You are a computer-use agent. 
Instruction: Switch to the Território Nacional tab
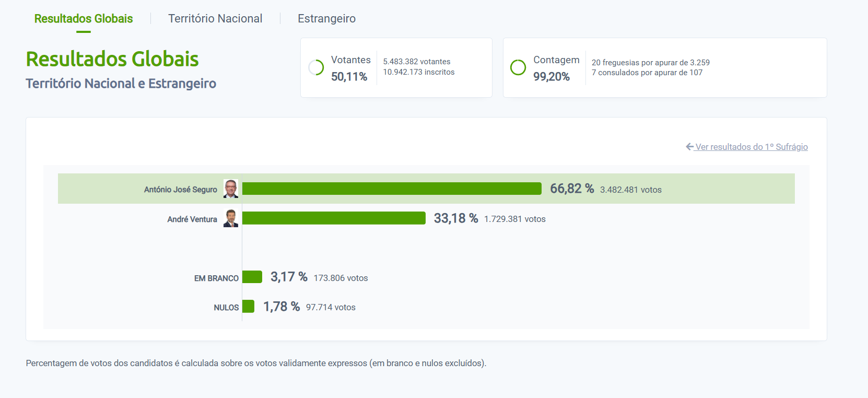click(215, 19)
